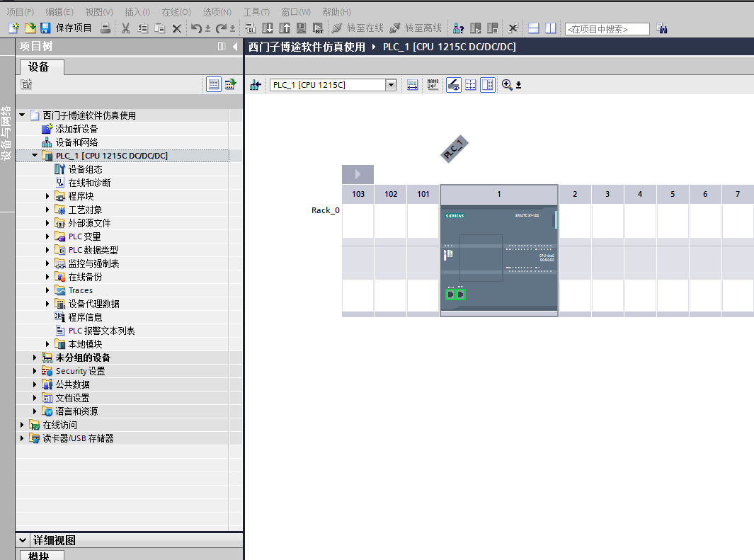The height and width of the screenshot is (560, 754).
Task: Expand the Security 设置 node
Action: point(34,371)
